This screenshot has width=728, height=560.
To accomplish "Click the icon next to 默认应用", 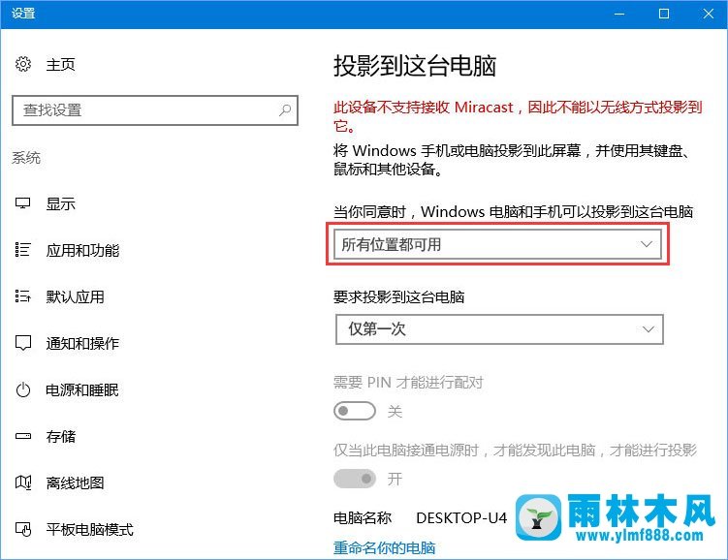I will (22, 296).
